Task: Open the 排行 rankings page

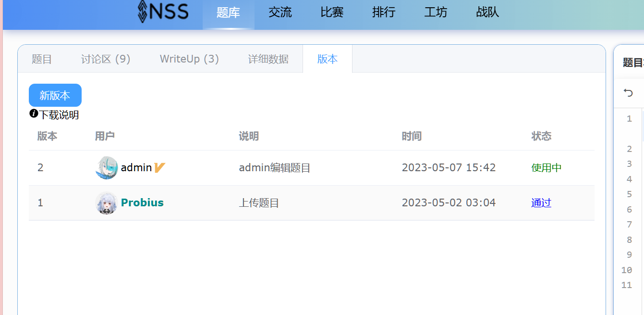Action: (384, 13)
